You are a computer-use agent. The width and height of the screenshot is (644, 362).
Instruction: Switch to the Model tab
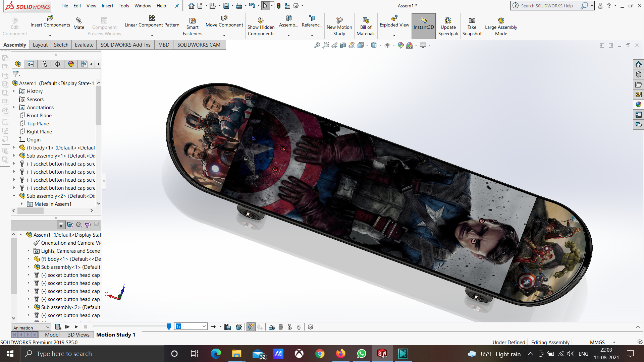tap(52, 335)
